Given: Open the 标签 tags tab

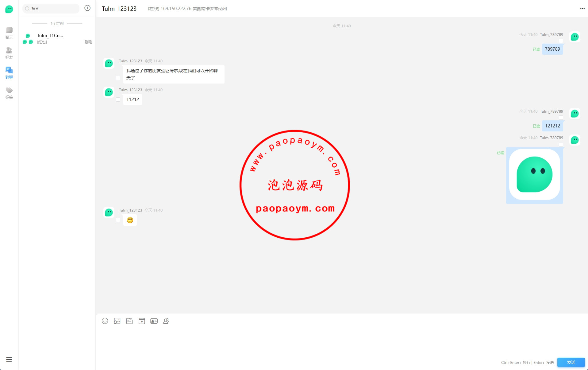Looking at the screenshot, I should tap(9, 93).
